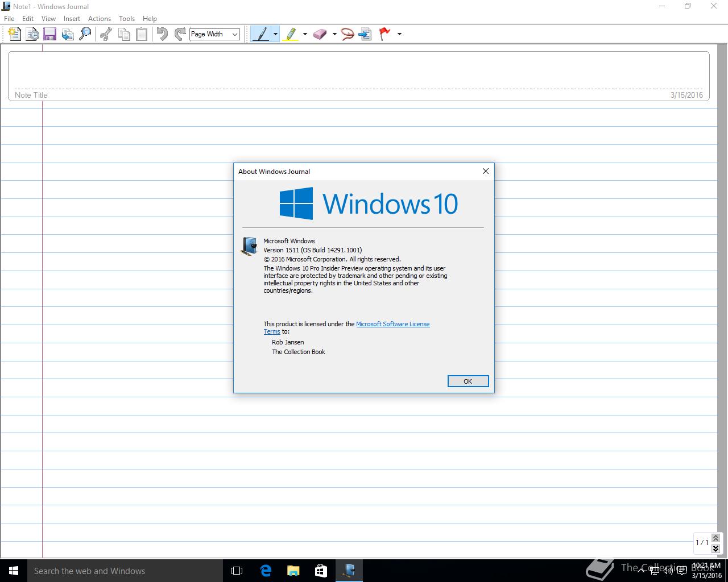Click "The Collection Book" text in the dialog
This screenshot has height=582, width=728.
[x=299, y=352]
